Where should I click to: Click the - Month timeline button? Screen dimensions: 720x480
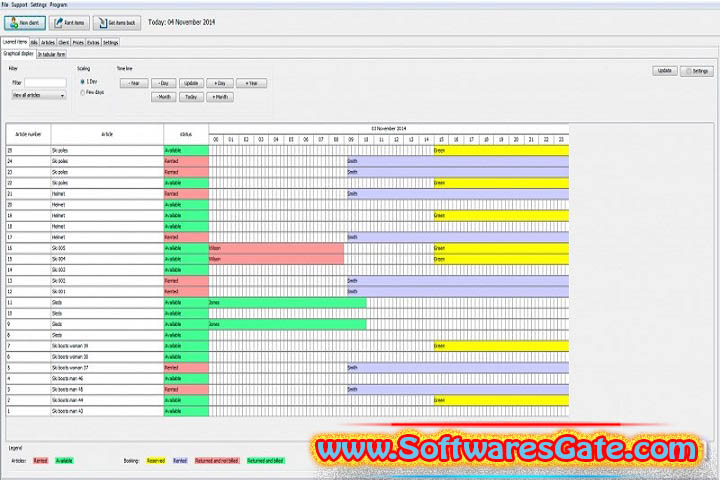(x=163, y=97)
